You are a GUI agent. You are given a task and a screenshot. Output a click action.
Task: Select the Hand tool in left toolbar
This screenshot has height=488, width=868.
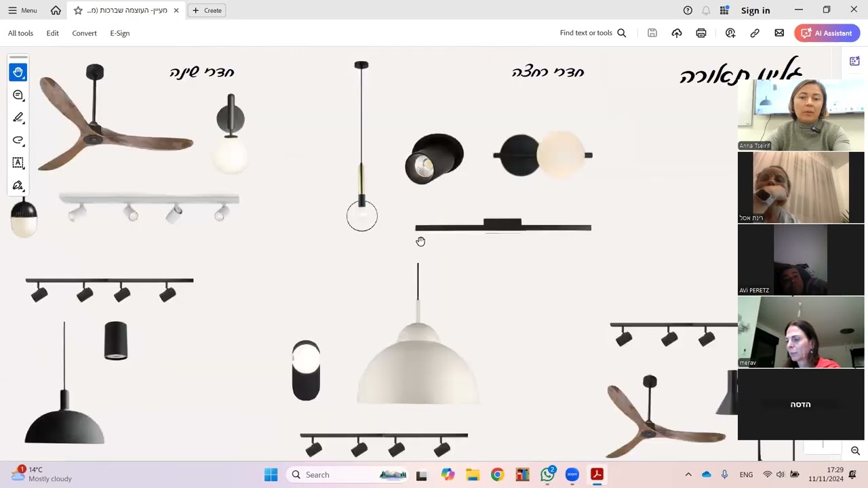pos(18,73)
